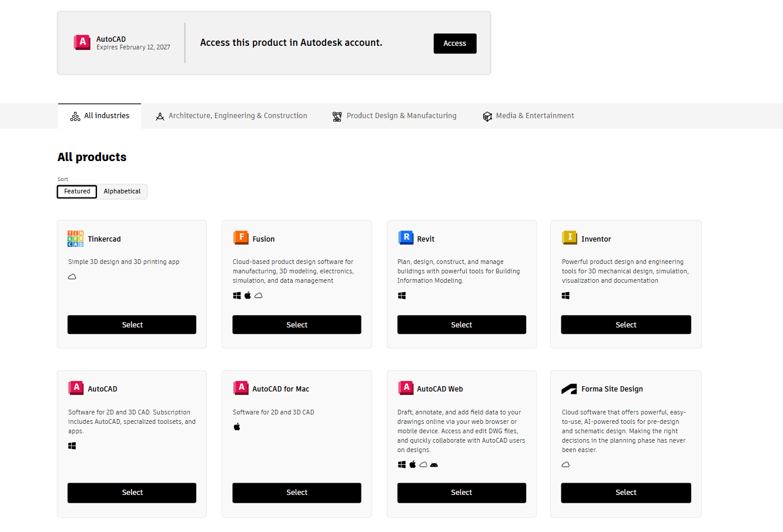Open the Product Design & Manufacturing tab
The image size is (783, 532).
[394, 116]
